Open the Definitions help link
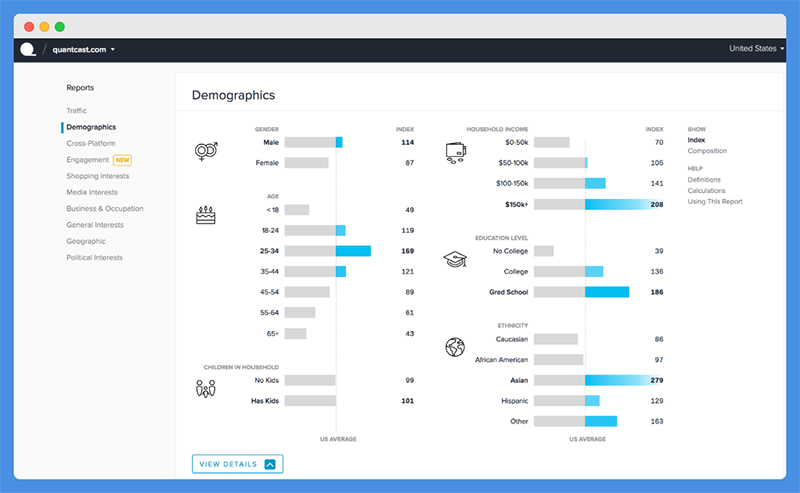Viewport: 800px width, 493px height. click(704, 180)
